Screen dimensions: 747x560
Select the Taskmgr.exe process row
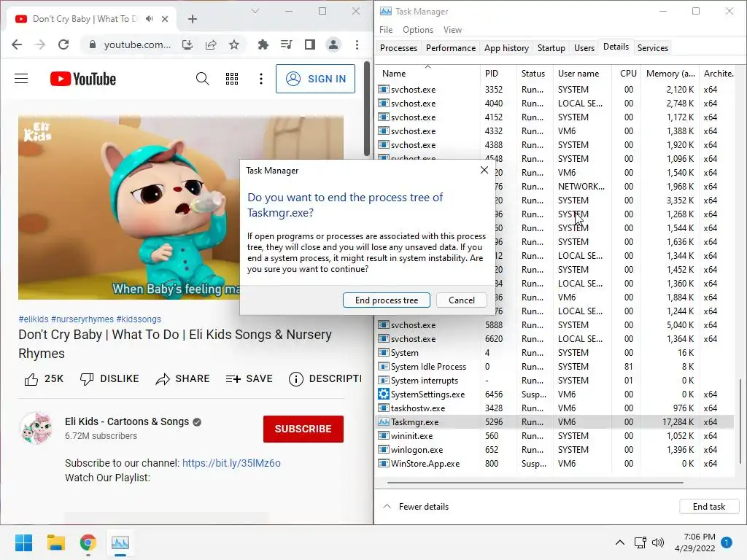(555, 422)
